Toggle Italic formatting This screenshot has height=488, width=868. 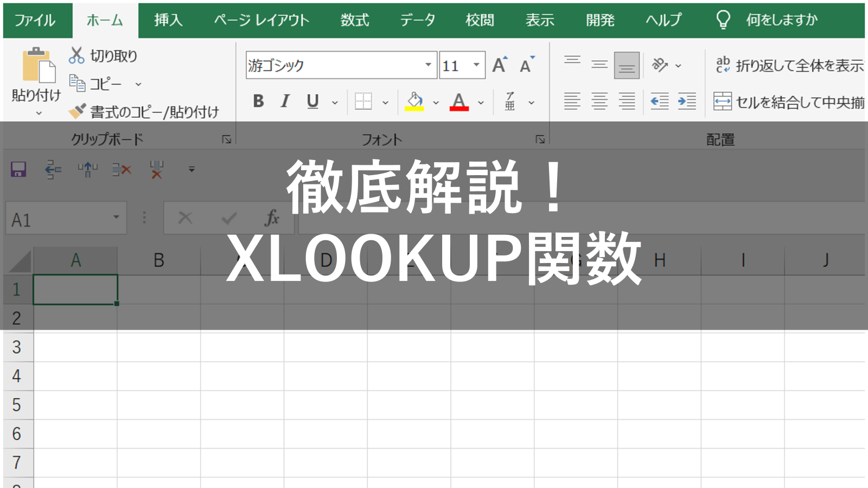pos(285,101)
